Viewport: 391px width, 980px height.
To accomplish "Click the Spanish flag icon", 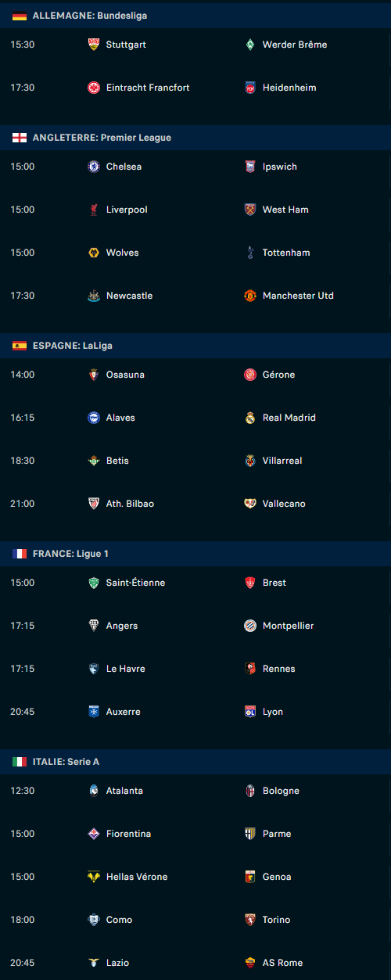I will pos(20,346).
